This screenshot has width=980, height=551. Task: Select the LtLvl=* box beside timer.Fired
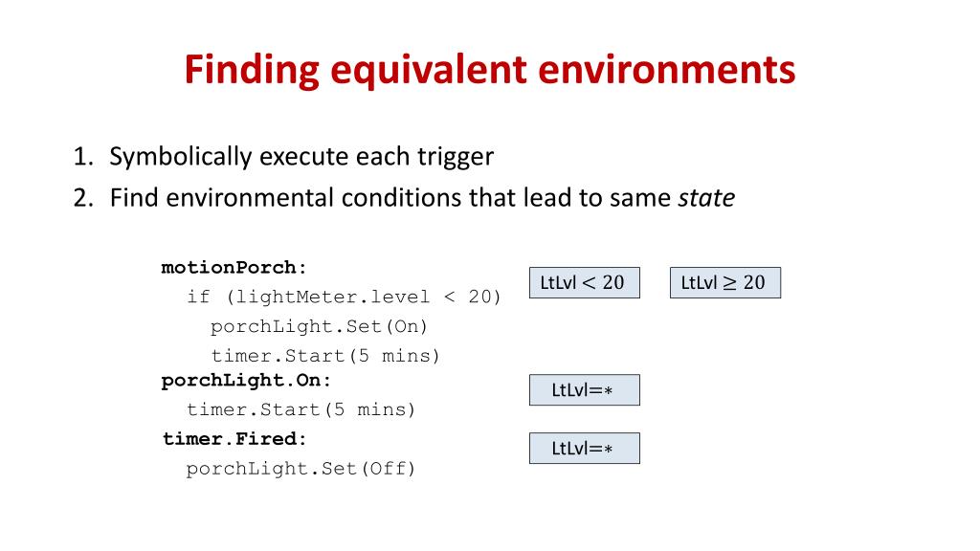[585, 448]
